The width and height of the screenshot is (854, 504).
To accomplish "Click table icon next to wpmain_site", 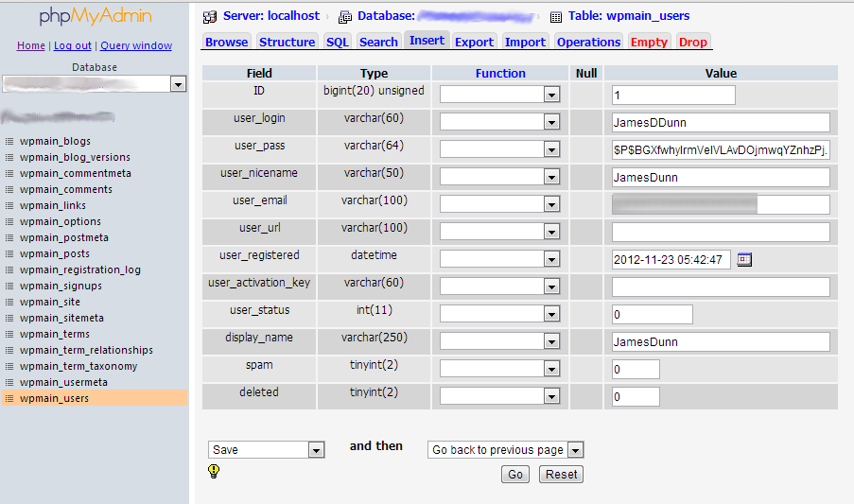I will click(9, 302).
